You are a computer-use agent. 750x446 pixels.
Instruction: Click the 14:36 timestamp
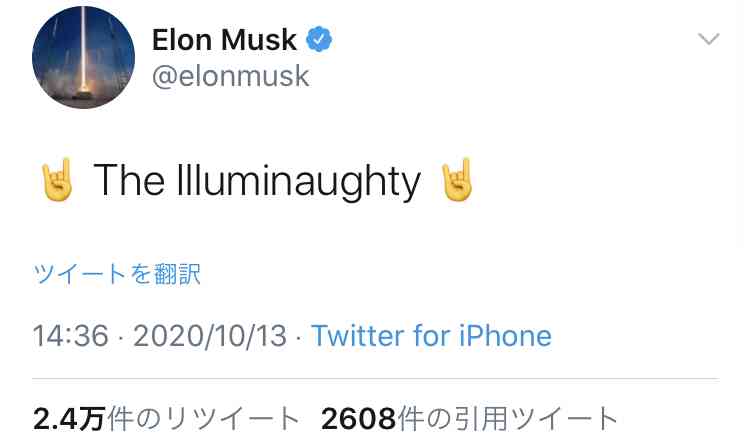point(70,335)
